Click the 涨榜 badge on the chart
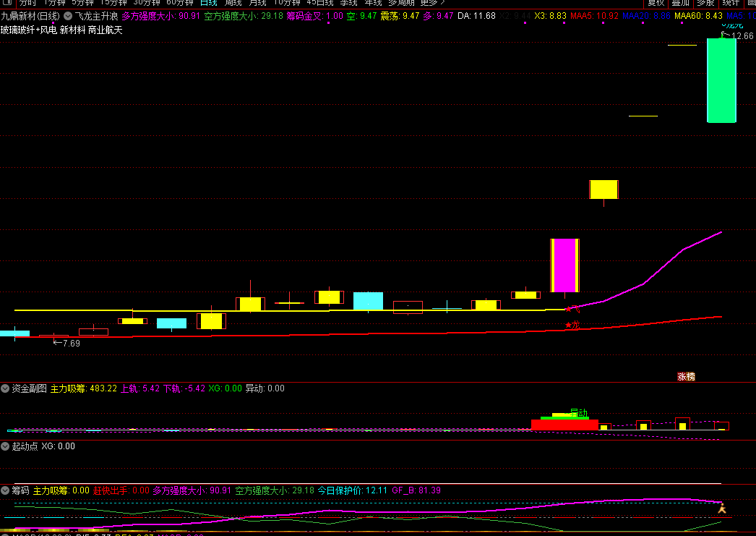Screen dimensions: 756x536 pyautogui.click(x=686, y=377)
